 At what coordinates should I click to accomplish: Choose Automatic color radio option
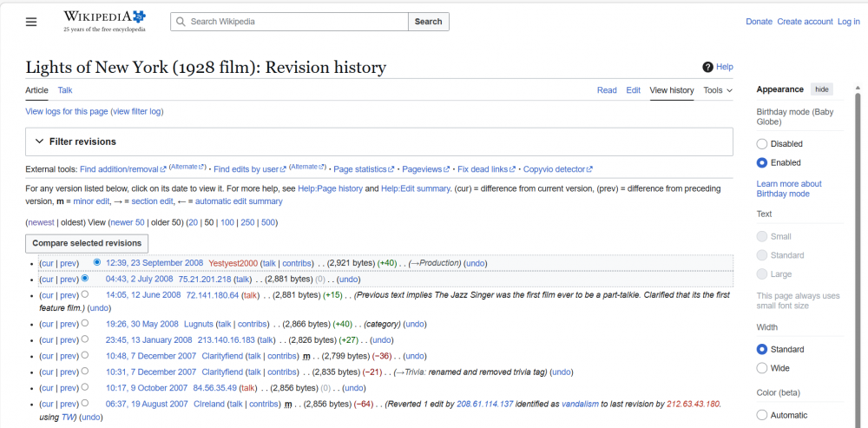coord(762,415)
